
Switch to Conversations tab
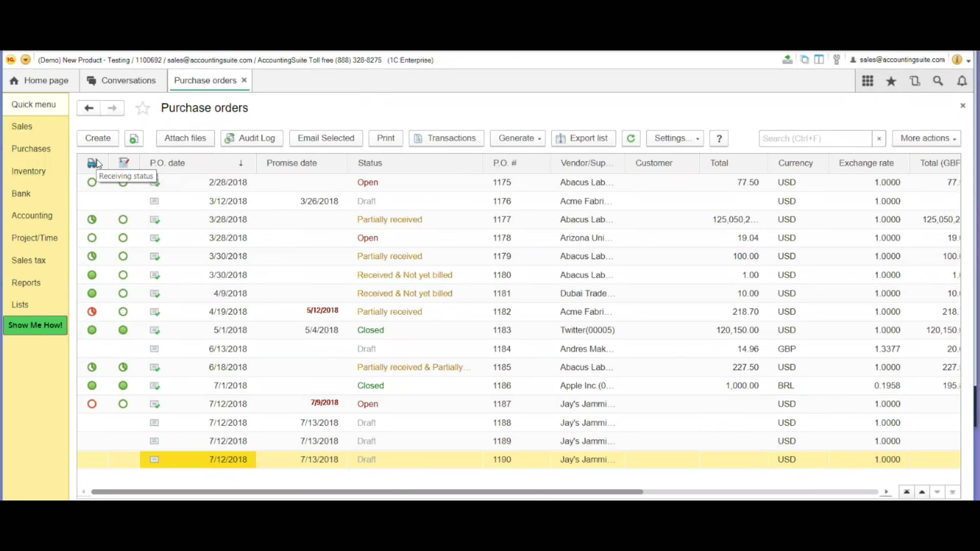[x=121, y=81]
